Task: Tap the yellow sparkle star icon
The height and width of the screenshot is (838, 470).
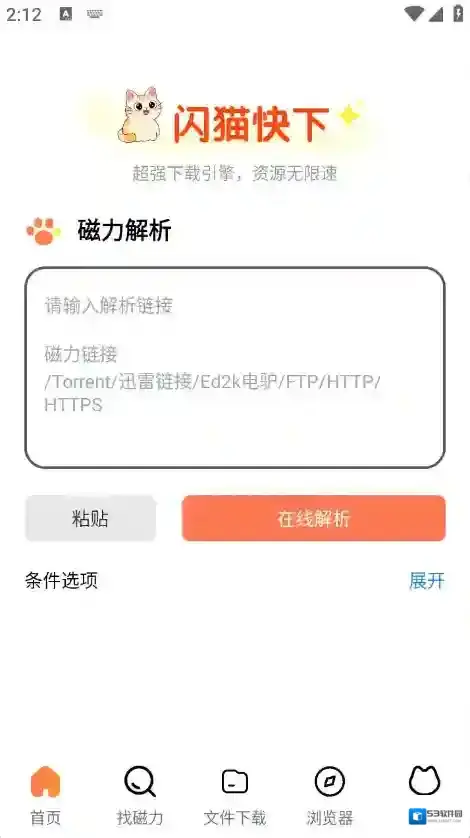Action: [351, 113]
